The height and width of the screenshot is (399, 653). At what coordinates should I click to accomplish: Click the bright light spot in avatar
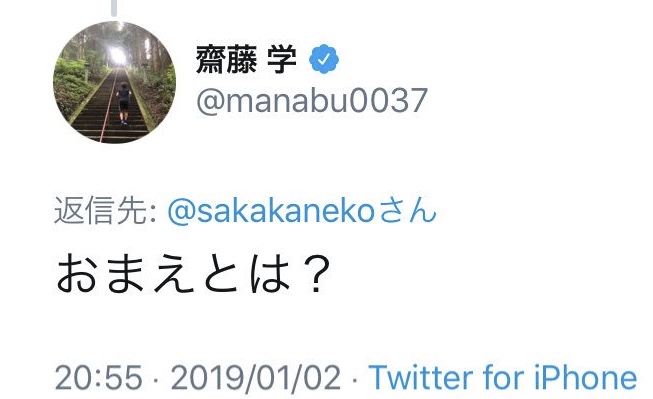pyautogui.click(x=117, y=55)
